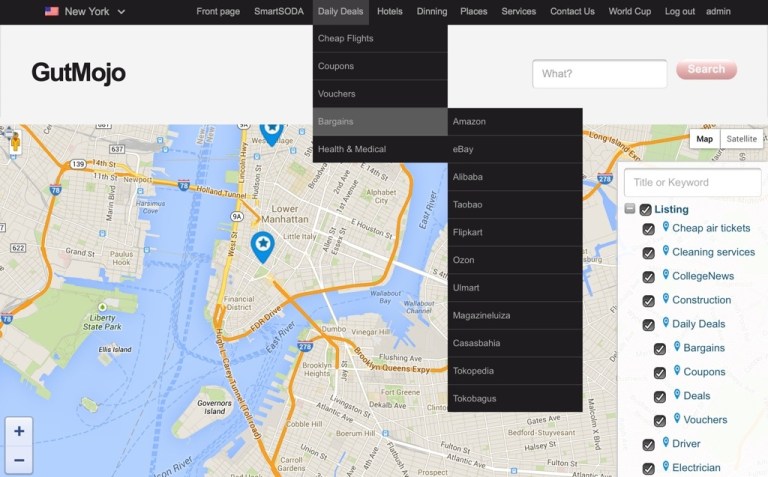768x477 pixels.
Task: Click the Street View pegman icon
Action: click(x=14, y=142)
